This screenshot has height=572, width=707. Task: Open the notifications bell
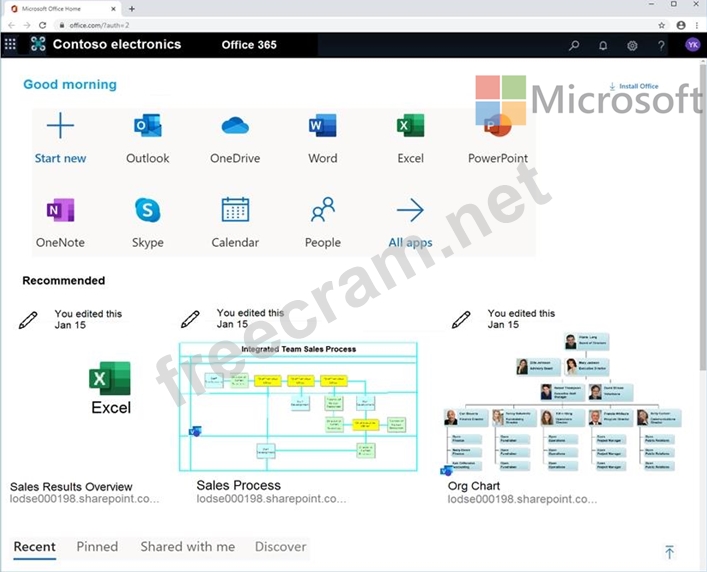pos(603,45)
